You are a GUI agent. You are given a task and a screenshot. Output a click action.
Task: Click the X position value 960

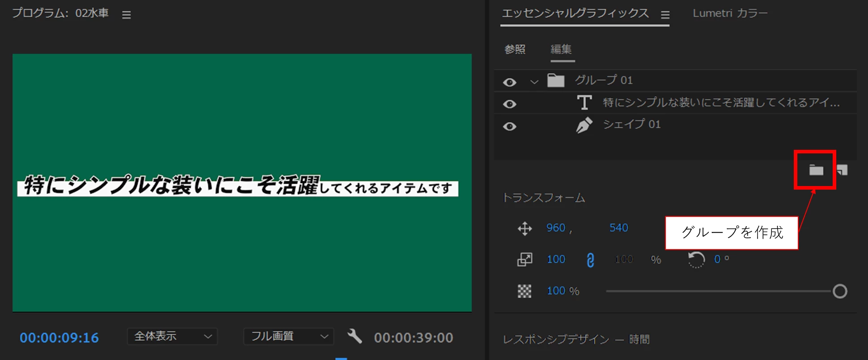(556, 228)
